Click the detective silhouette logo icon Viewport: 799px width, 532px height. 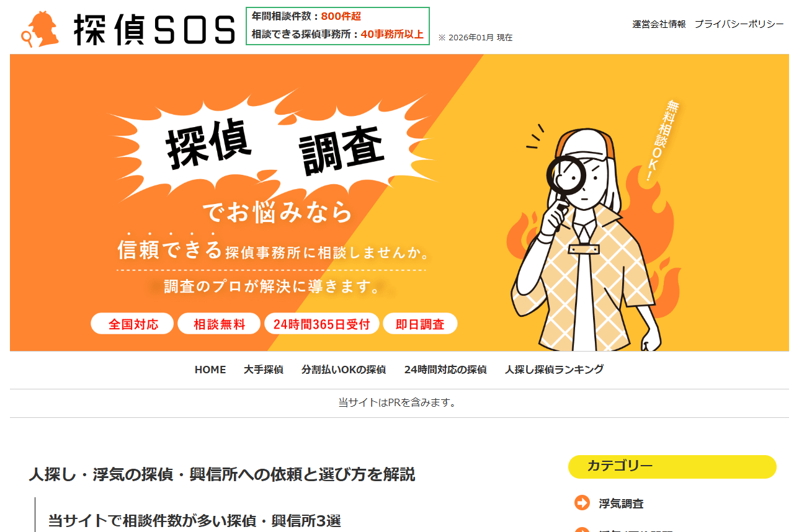click(40, 30)
